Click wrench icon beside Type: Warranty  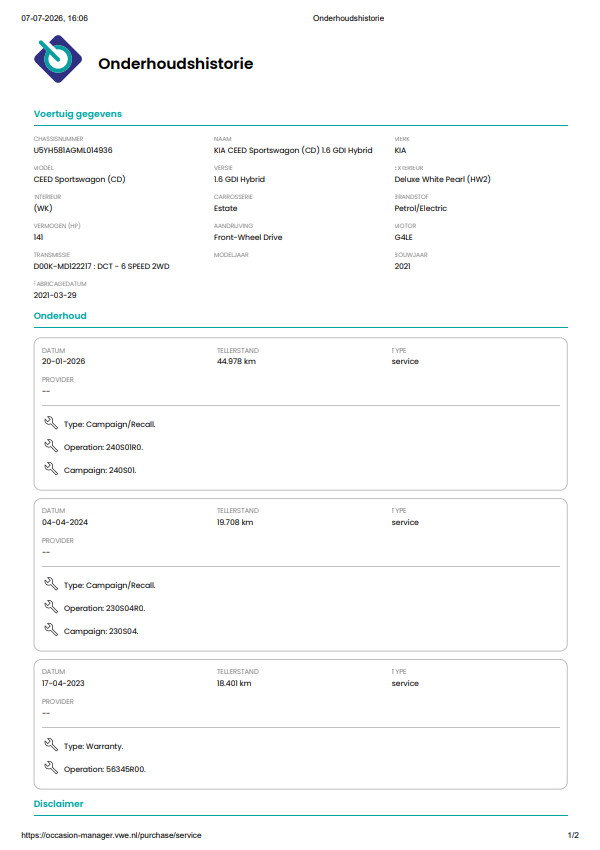pos(51,745)
